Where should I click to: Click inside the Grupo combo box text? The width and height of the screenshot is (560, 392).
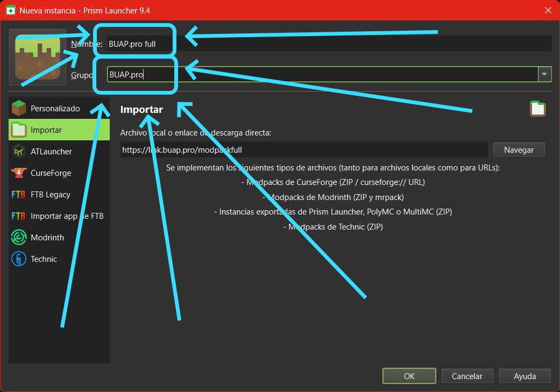[x=323, y=74]
